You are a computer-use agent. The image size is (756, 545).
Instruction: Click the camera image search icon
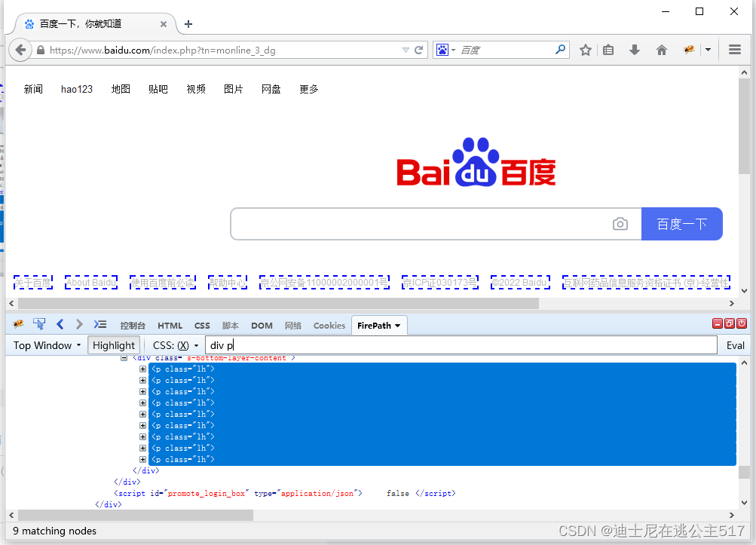tap(620, 224)
